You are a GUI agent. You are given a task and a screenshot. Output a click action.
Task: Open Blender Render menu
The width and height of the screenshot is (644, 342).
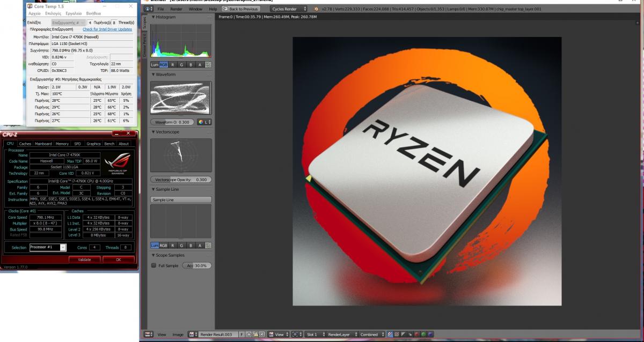(176, 9)
